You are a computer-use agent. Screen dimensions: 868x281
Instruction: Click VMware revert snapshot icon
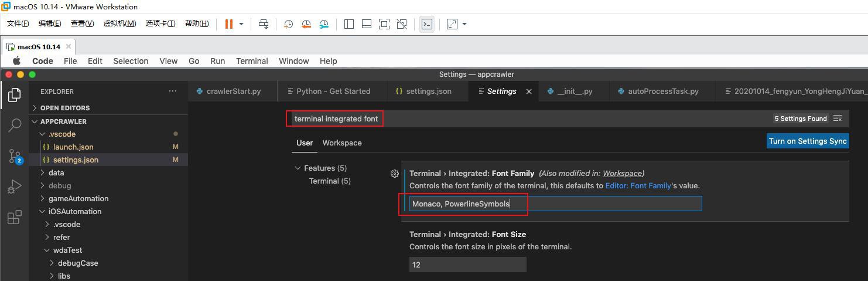(306, 24)
